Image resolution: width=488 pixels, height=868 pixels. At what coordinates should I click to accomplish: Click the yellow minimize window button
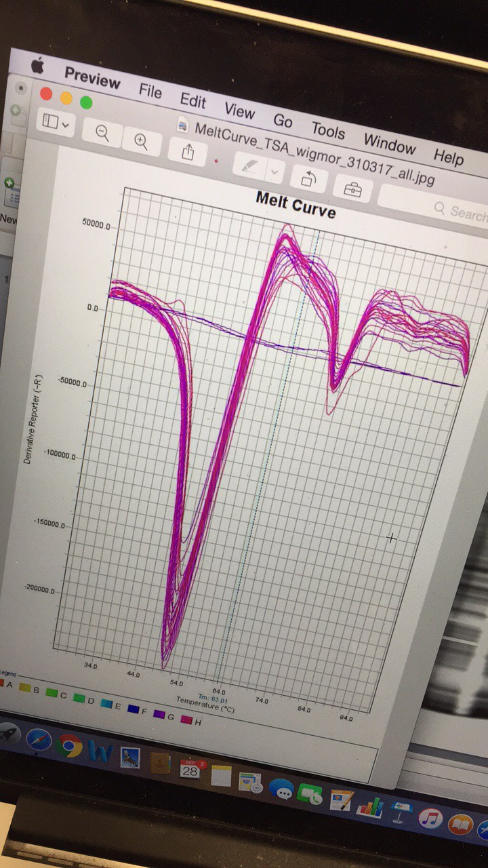[66, 98]
